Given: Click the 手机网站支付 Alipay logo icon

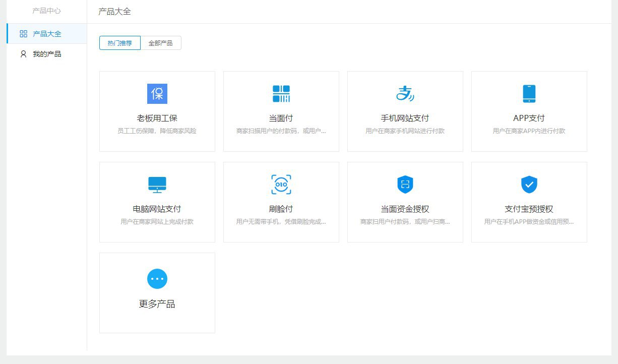Looking at the screenshot, I should [405, 94].
